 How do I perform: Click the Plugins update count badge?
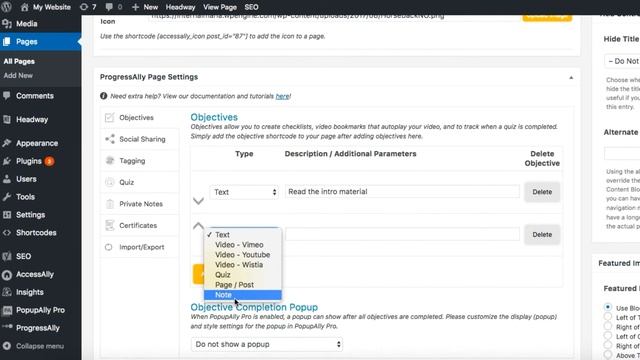click(49, 161)
